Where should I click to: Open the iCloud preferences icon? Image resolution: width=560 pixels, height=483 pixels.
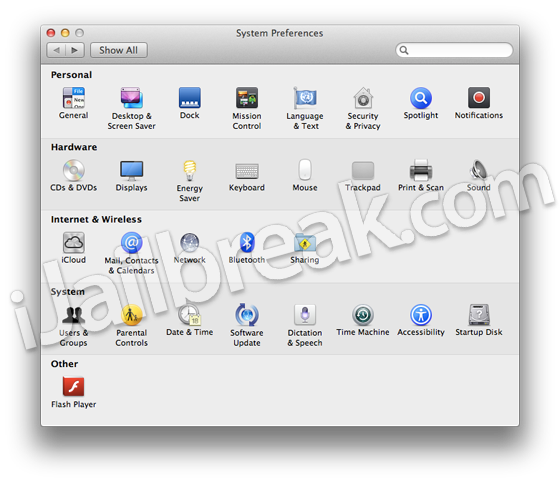pos(74,243)
